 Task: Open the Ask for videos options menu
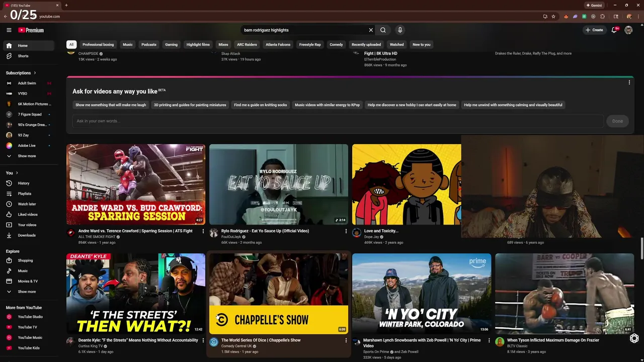tap(629, 82)
